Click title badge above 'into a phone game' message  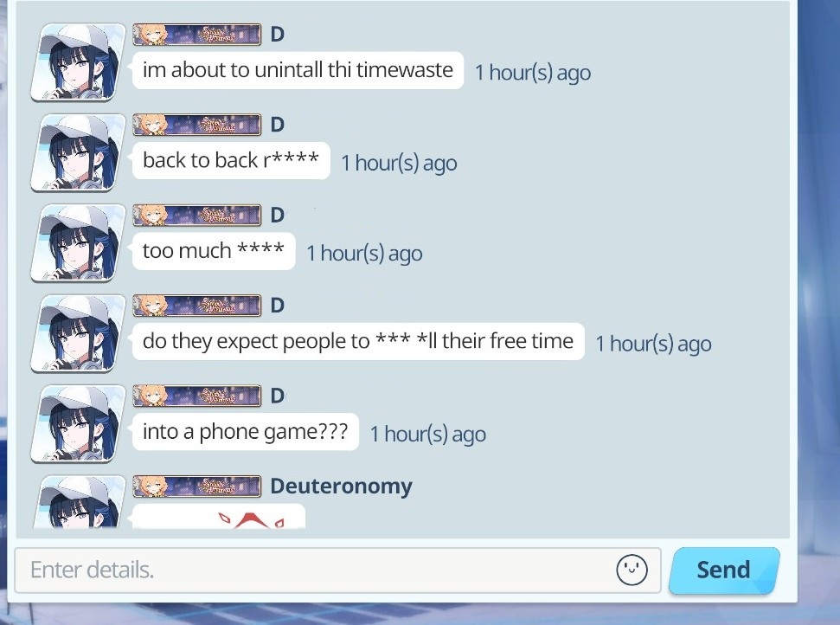click(196, 396)
